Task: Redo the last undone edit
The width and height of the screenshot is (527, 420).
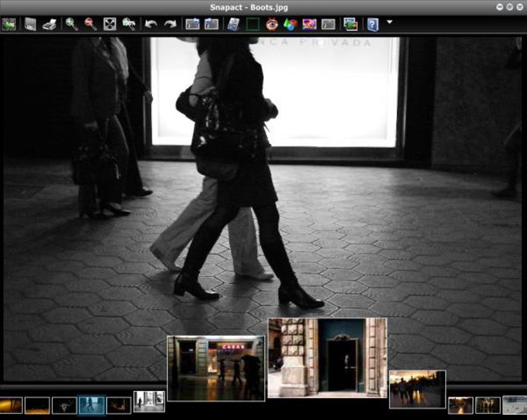Action: (x=170, y=24)
